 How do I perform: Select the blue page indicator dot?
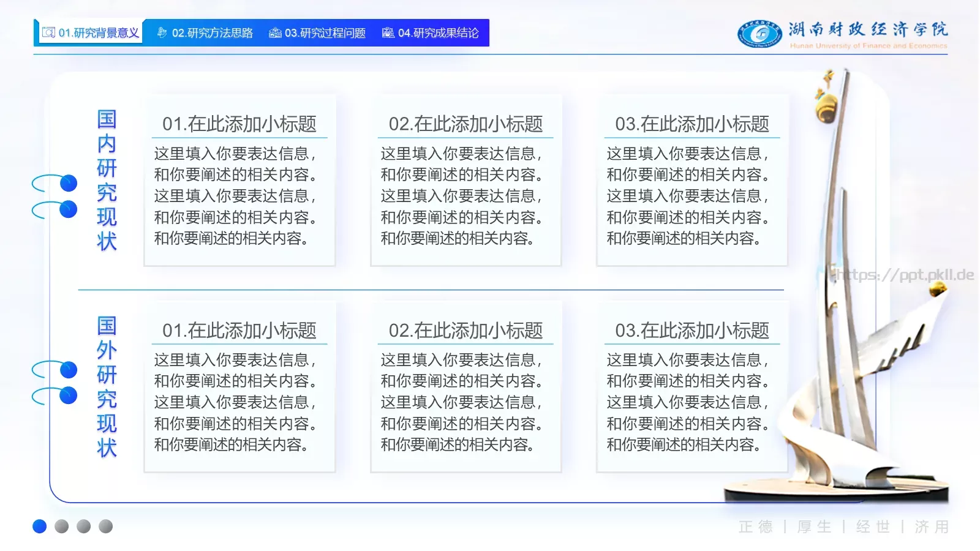(40, 527)
